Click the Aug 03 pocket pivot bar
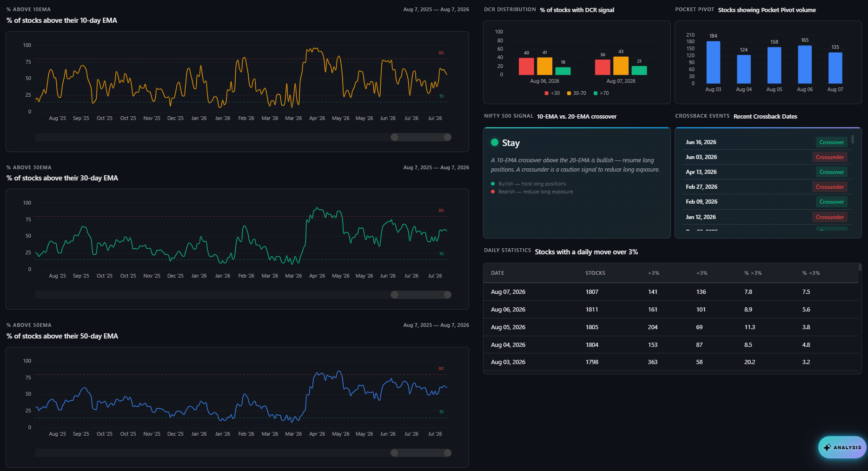Image resolution: width=868 pixels, height=471 pixels. tap(713, 62)
